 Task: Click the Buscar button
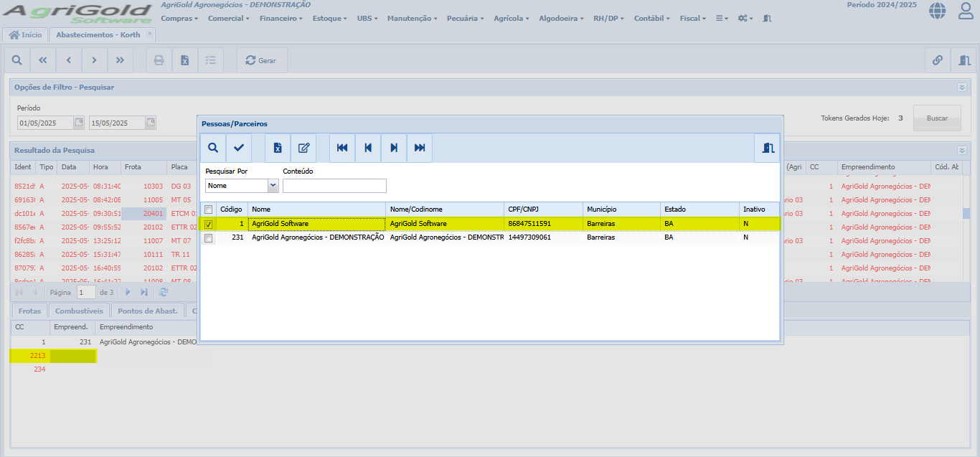coord(937,118)
